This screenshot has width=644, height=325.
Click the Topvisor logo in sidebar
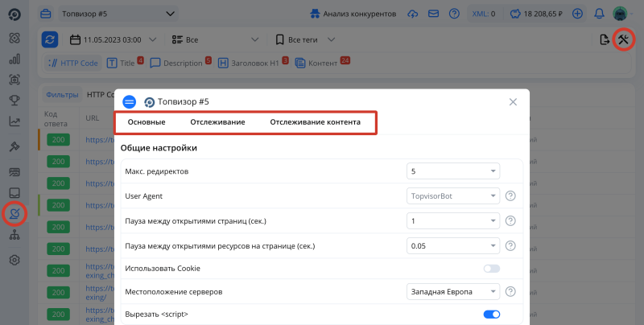[14, 14]
